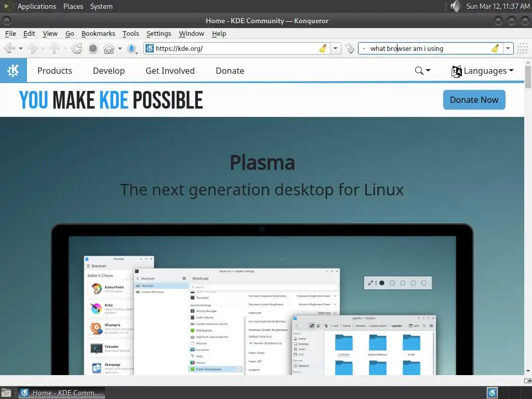Open the Go menu

70,34
